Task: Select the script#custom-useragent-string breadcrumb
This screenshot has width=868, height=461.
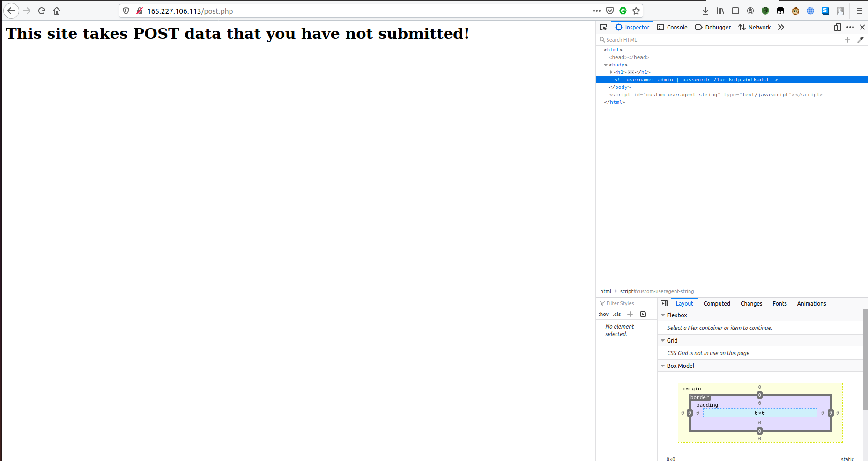Action: [x=657, y=291]
